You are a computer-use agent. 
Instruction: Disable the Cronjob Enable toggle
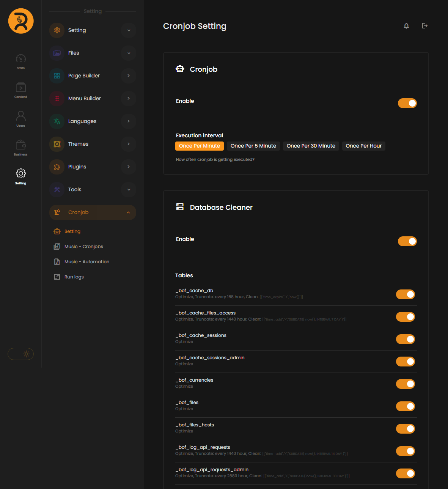407,103
